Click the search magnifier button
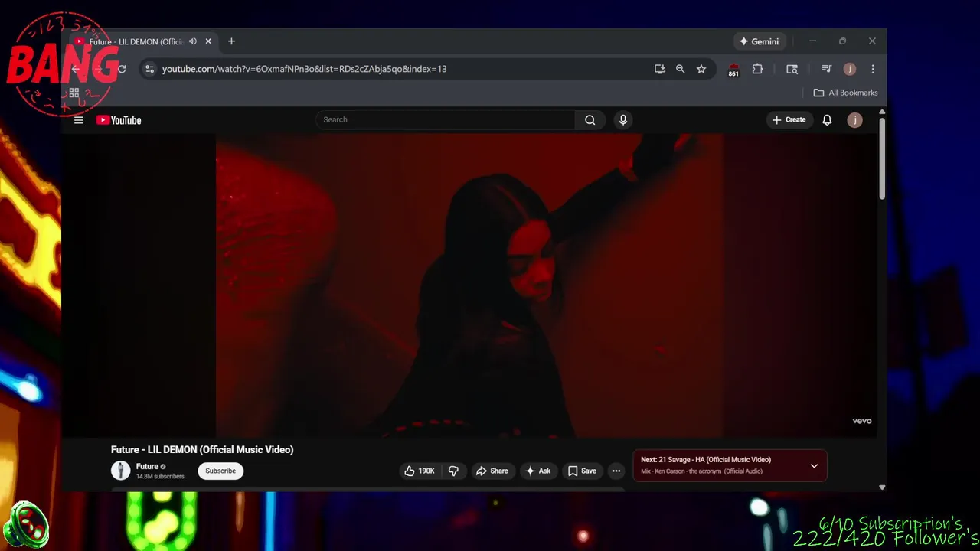The height and width of the screenshot is (551, 980). click(x=590, y=120)
